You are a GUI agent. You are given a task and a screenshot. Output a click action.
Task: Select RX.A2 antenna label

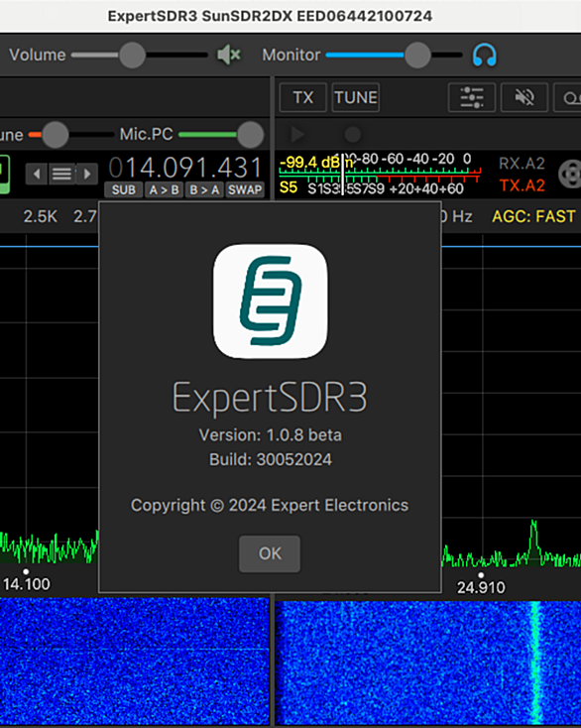[522, 164]
